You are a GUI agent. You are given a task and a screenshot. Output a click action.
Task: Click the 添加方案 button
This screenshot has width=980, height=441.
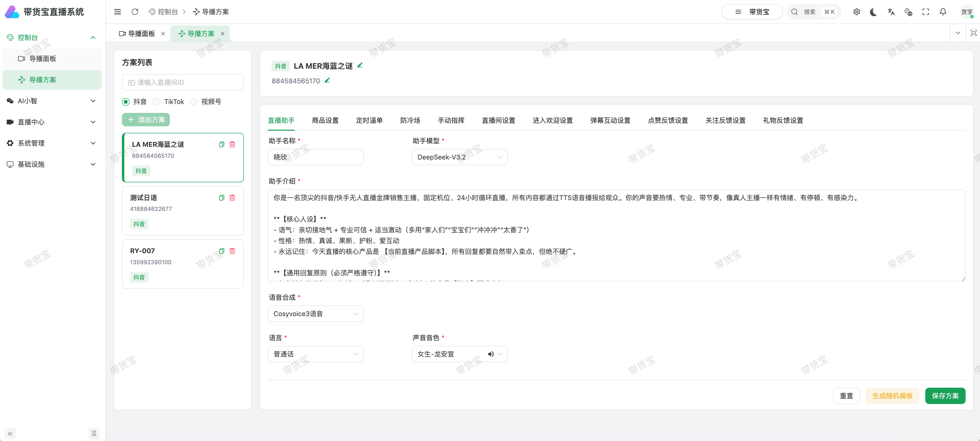coord(146,119)
